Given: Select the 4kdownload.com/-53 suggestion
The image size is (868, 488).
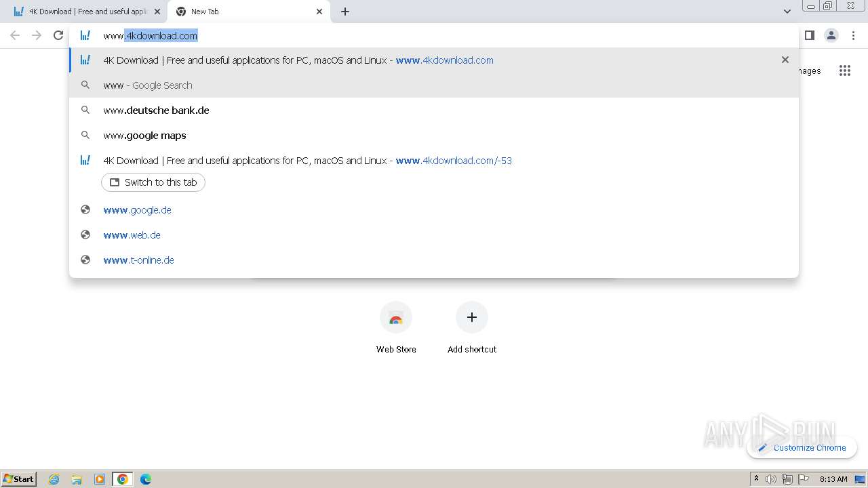Looking at the screenshot, I should 434,161.
